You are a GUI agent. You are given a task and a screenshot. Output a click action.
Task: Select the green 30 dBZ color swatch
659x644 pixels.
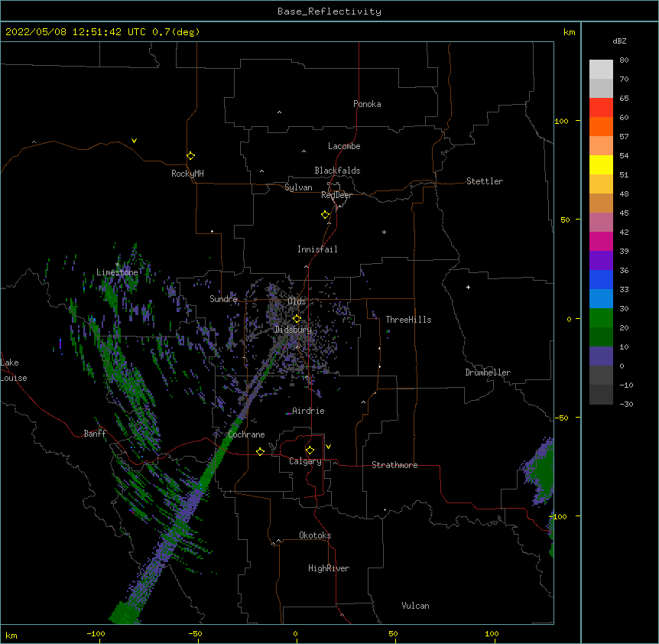(601, 318)
